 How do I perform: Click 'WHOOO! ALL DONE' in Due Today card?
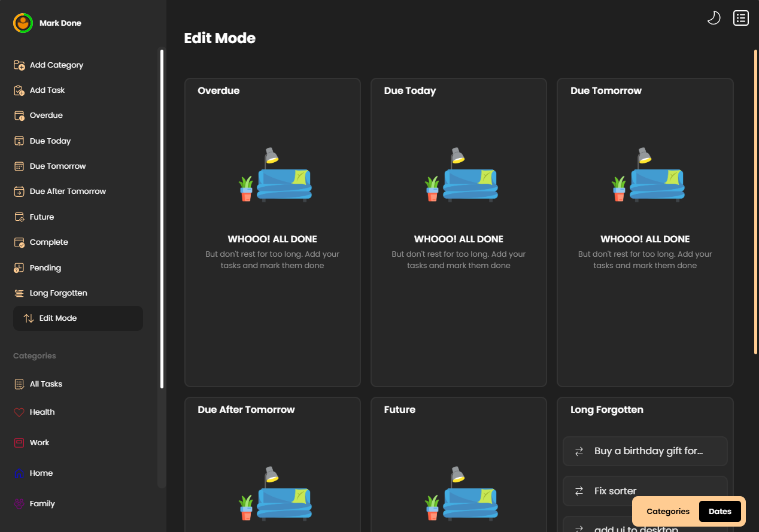pos(459,239)
